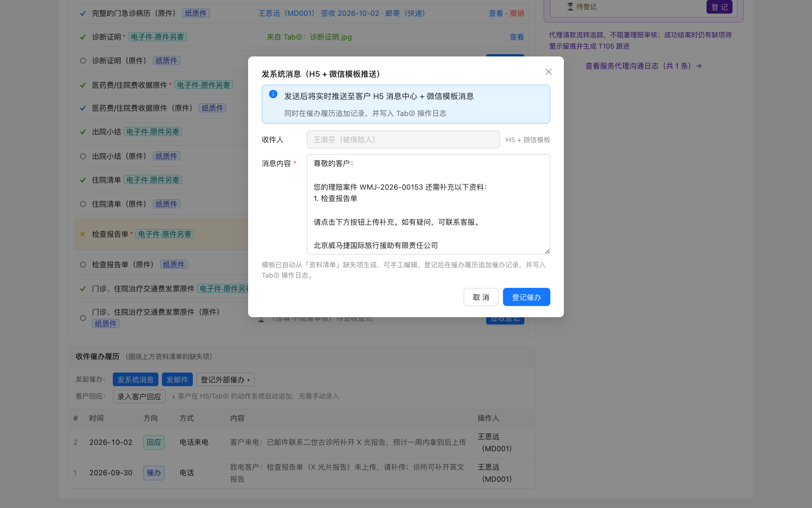Click inside the 消息内容 text area
The image size is (812, 508).
[428, 204]
